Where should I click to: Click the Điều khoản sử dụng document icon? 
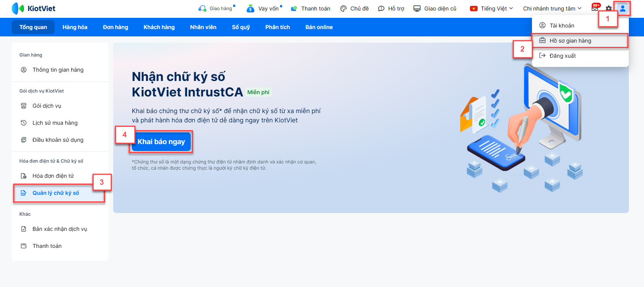[24, 140]
